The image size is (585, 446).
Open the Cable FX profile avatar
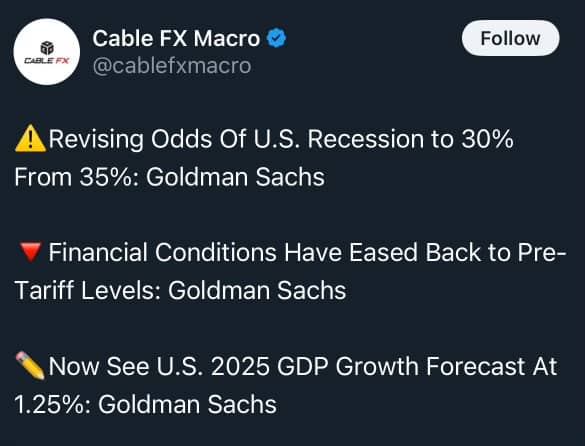tap(47, 52)
